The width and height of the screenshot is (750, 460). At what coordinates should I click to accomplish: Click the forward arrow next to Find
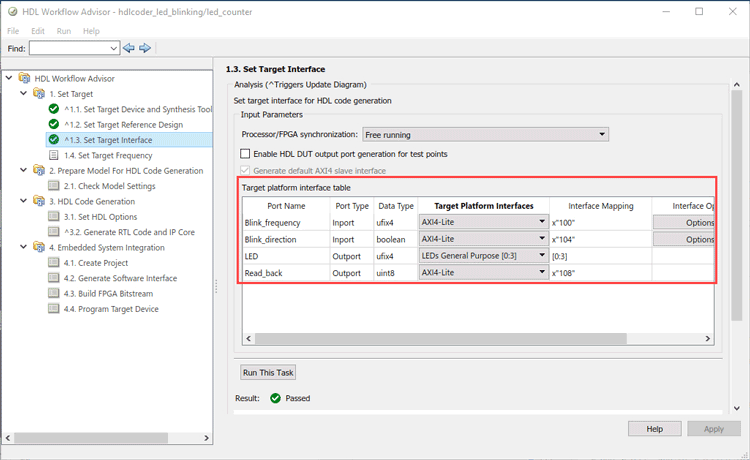click(x=145, y=48)
